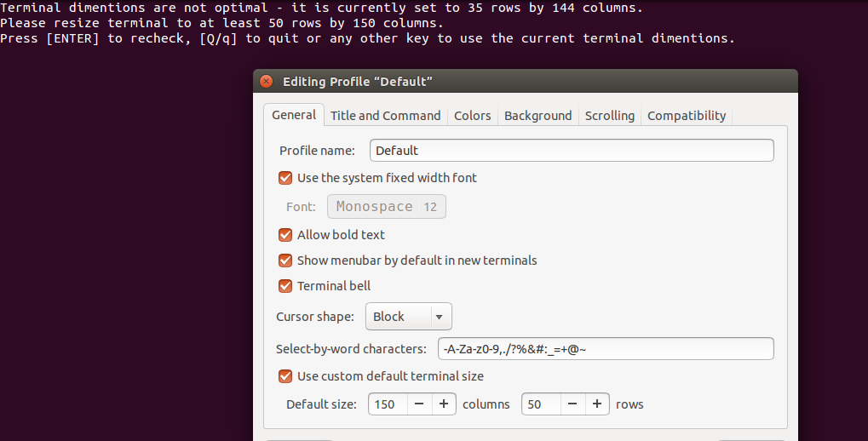Click the Monospace 12 font button

coord(386,207)
